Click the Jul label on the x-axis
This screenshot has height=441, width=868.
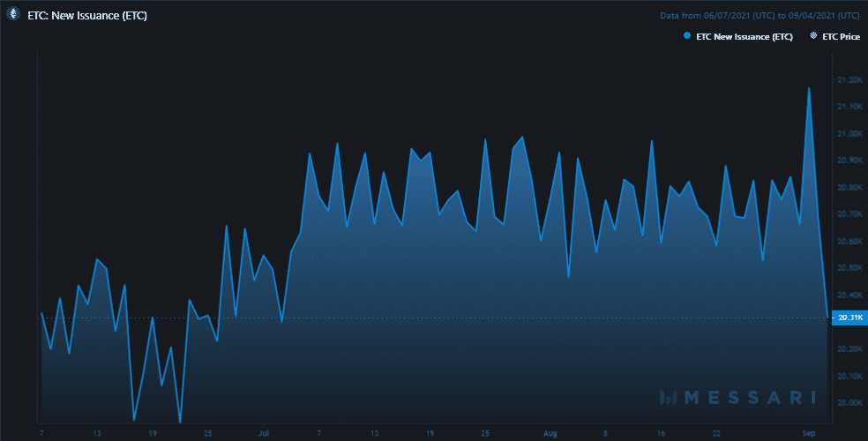tap(264, 433)
